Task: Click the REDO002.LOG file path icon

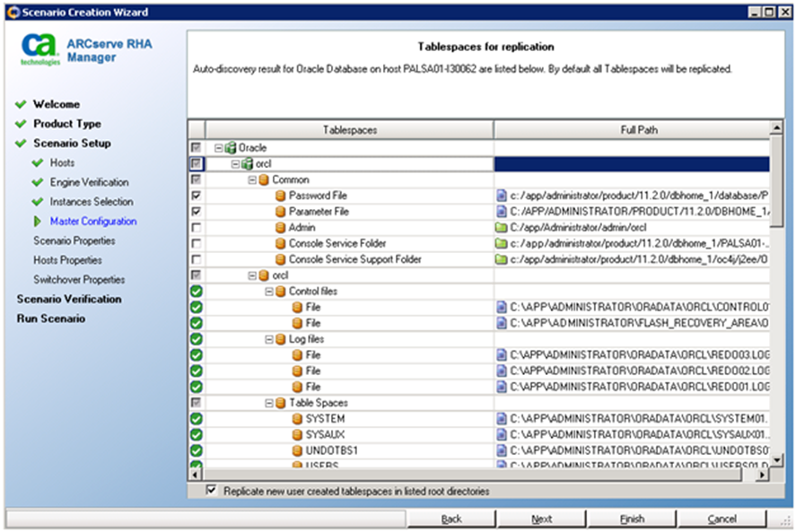Action: pyautogui.click(x=502, y=371)
